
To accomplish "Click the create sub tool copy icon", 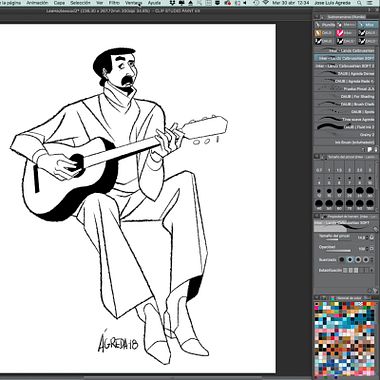I will (x=369, y=150).
